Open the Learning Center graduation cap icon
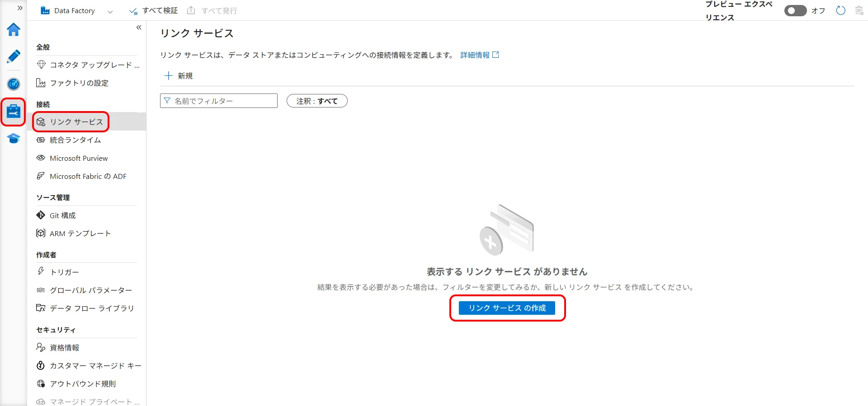Viewport: 868px width, 406px height. tap(14, 139)
